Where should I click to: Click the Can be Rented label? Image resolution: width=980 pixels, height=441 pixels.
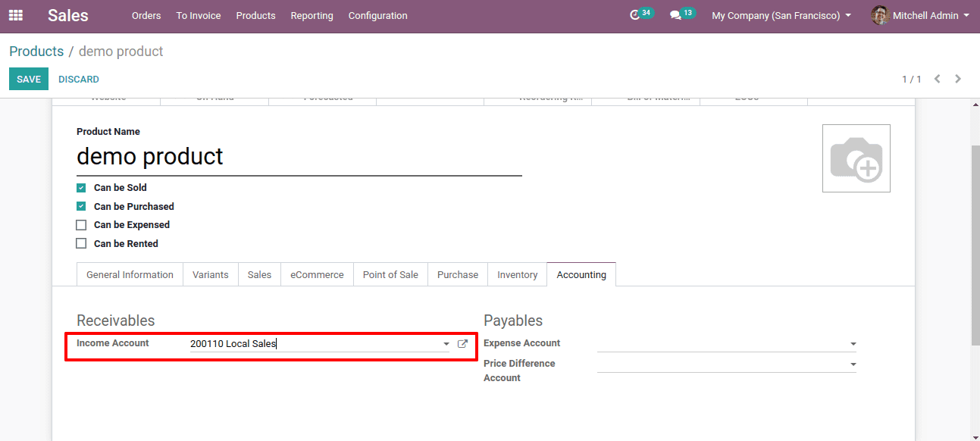pyautogui.click(x=126, y=244)
